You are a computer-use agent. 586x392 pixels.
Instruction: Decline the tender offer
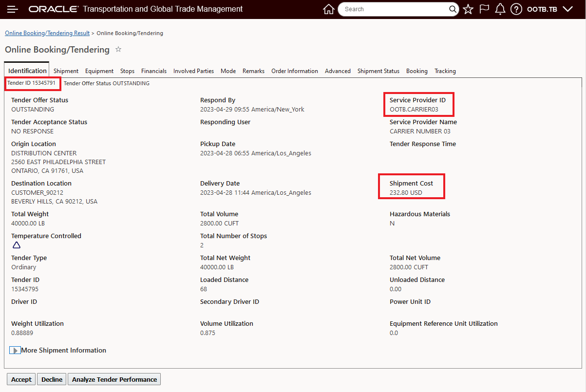tap(52, 379)
